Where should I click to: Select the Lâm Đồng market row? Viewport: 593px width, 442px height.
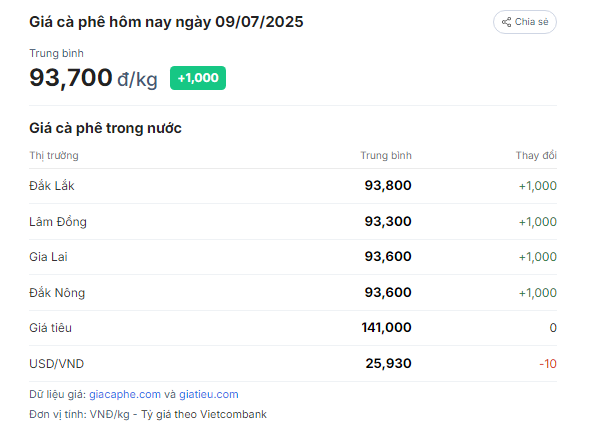(x=293, y=222)
